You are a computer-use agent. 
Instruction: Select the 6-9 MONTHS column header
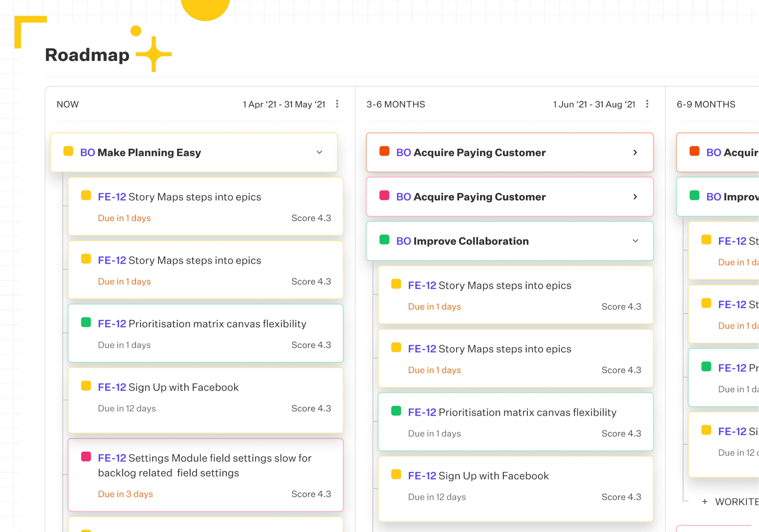tap(706, 105)
